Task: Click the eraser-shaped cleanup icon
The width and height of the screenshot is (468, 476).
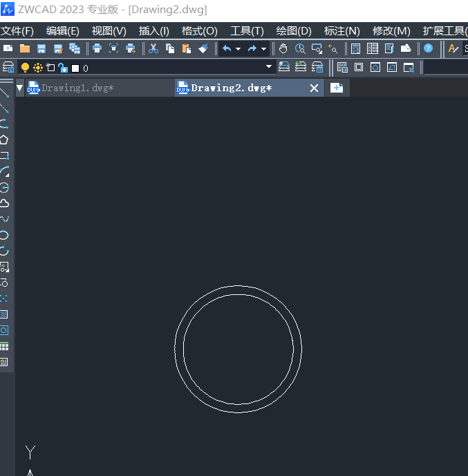Action: [406, 48]
